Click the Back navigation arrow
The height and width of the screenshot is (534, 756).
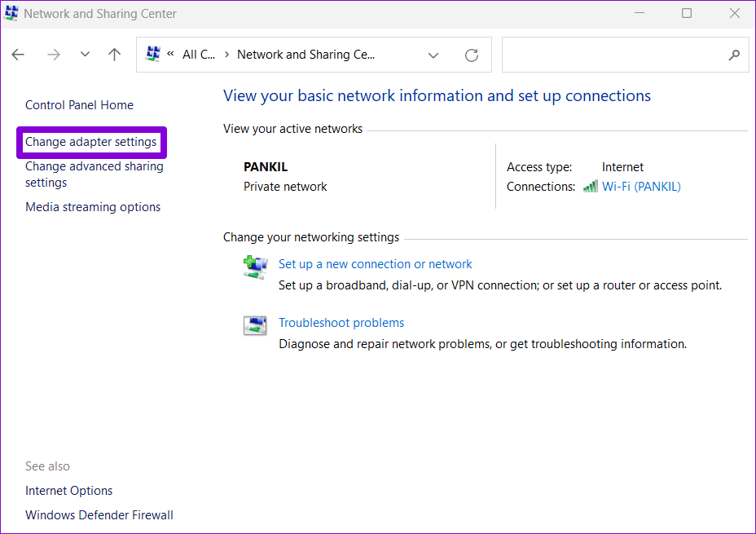click(18, 55)
